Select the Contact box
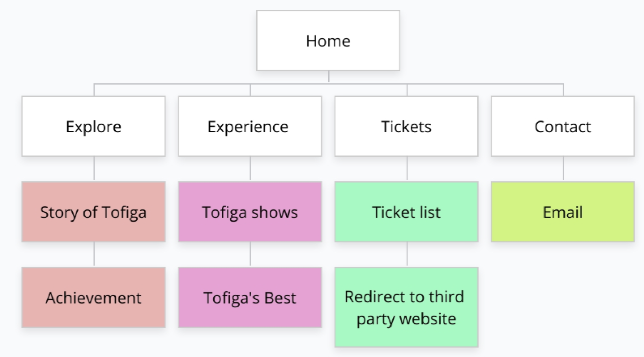 pos(563,126)
